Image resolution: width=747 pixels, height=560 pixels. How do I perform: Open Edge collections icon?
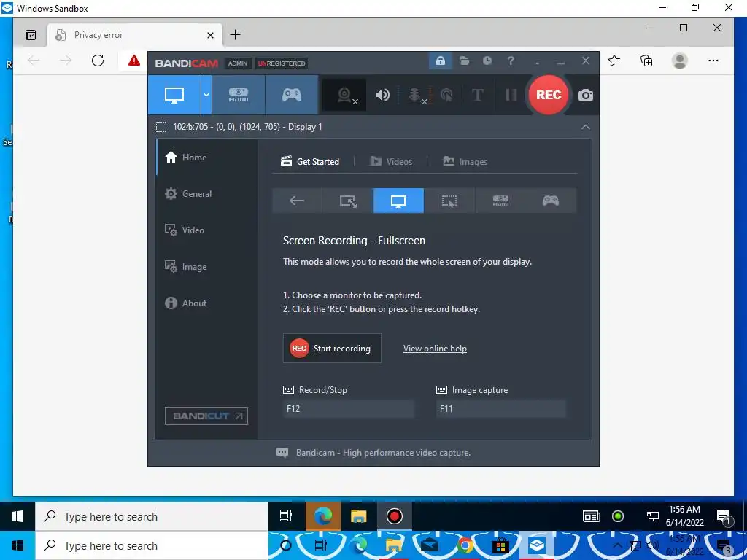(646, 61)
